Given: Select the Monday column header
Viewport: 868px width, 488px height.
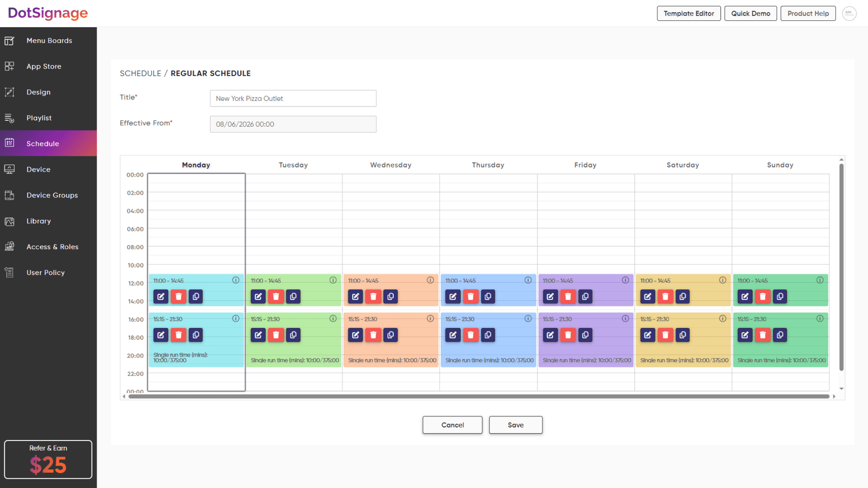Looking at the screenshot, I should (x=196, y=165).
